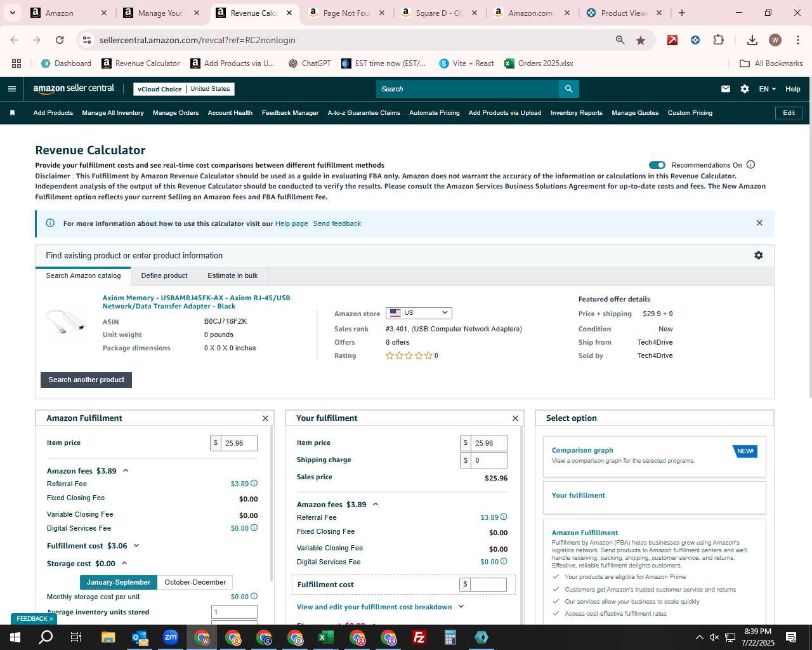Open Automate Pricing menu item

pyautogui.click(x=435, y=113)
